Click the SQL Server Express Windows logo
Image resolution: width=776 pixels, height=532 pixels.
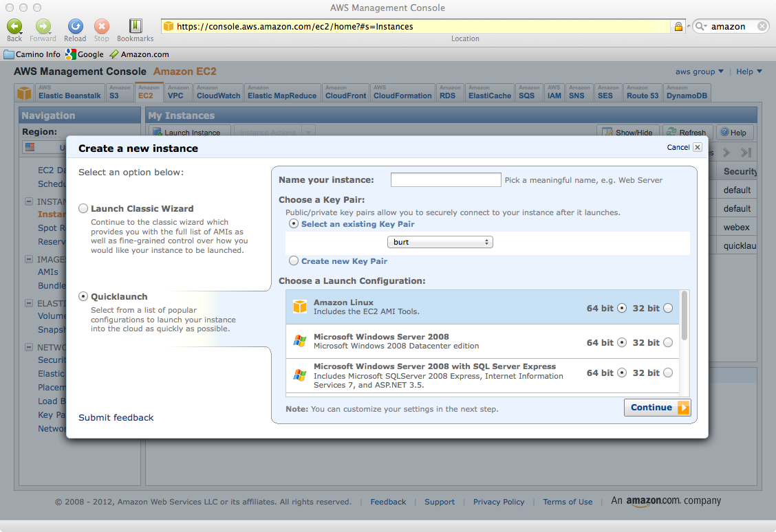[300, 375]
